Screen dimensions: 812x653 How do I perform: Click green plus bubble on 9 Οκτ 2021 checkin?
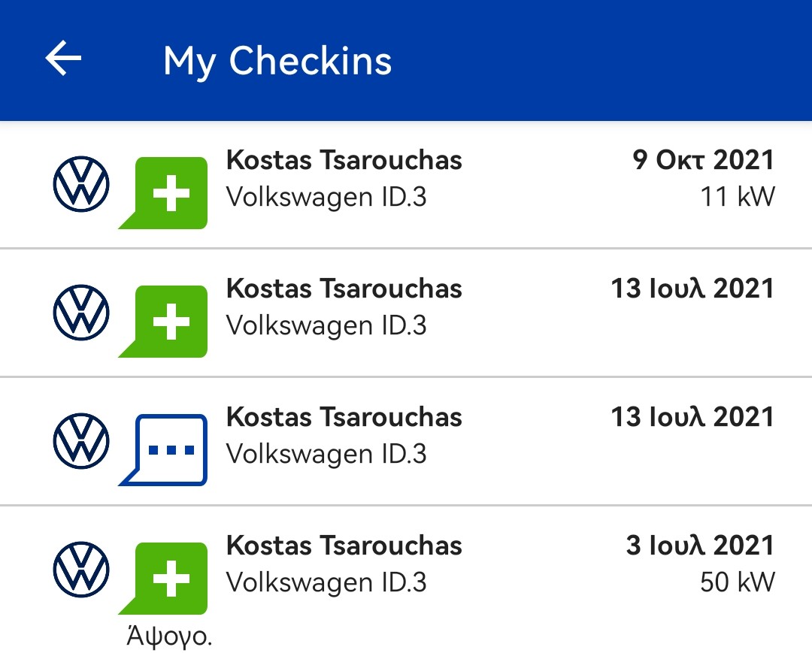point(163,193)
